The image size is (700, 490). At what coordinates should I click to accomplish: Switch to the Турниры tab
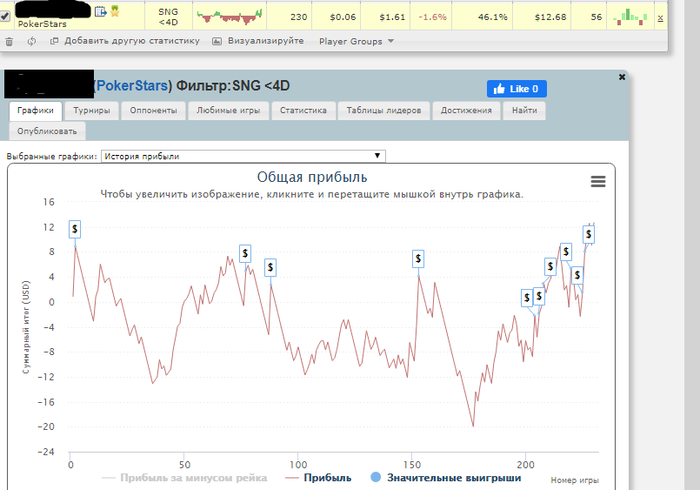92,111
